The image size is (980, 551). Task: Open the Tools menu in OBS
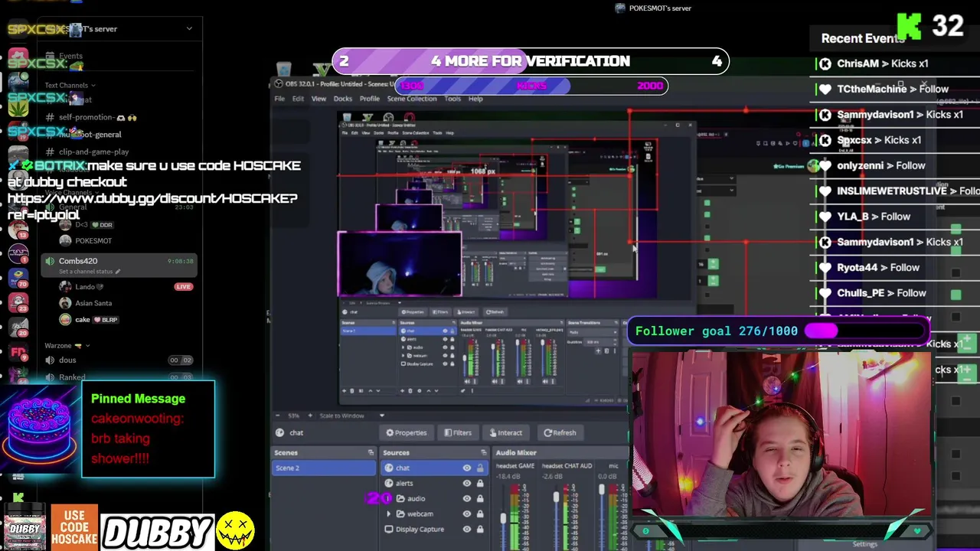pyautogui.click(x=452, y=99)
